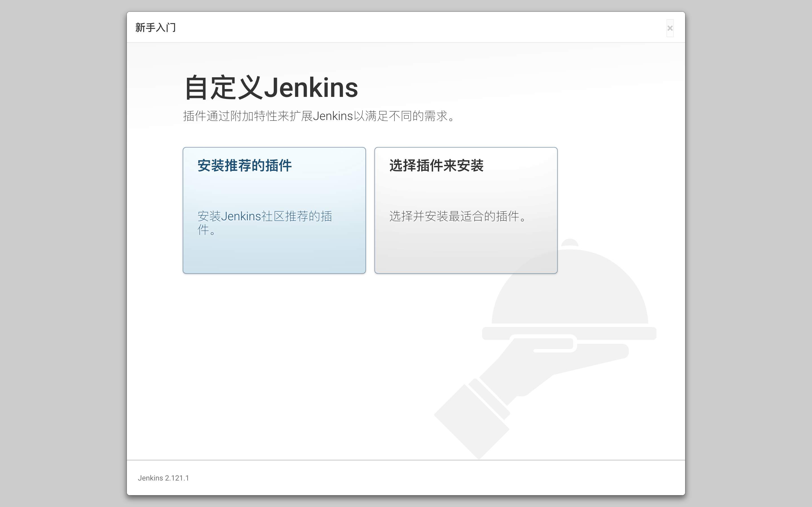The height and width of the screenshot is (507, 812).
Task: Click the 新手入门 dialog title text
Action: point(155,28)
